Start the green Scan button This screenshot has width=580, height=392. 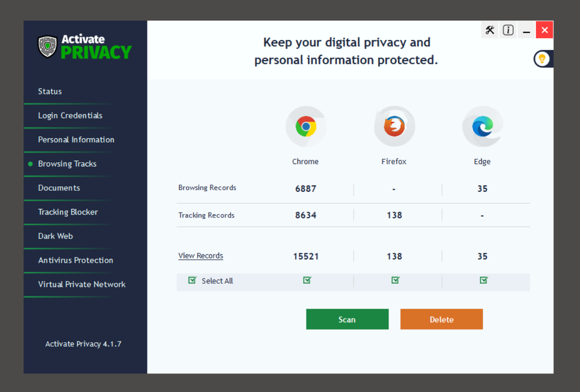pos(347,320)
